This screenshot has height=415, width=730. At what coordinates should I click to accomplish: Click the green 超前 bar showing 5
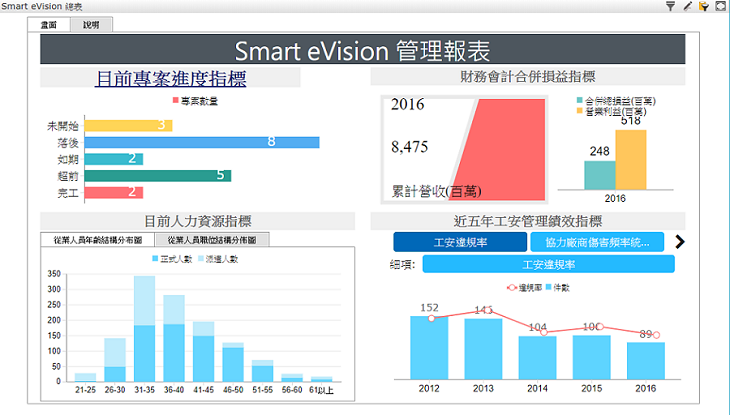click(x=158, y=176)
